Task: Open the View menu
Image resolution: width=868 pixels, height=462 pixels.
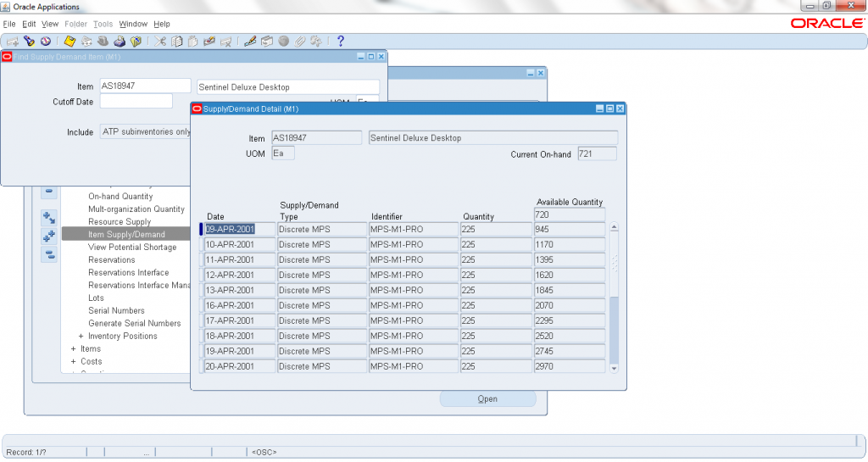Action: click(x=50, y=24)
